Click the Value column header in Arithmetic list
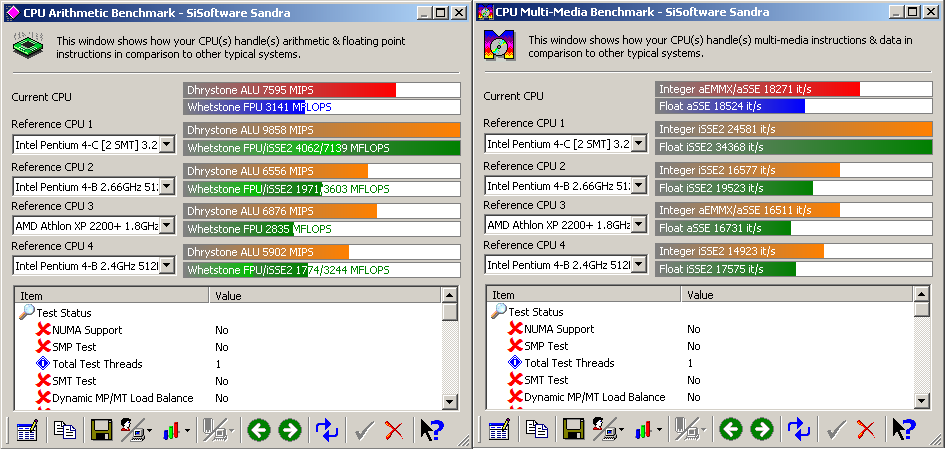946x449 pixels. 325,296
